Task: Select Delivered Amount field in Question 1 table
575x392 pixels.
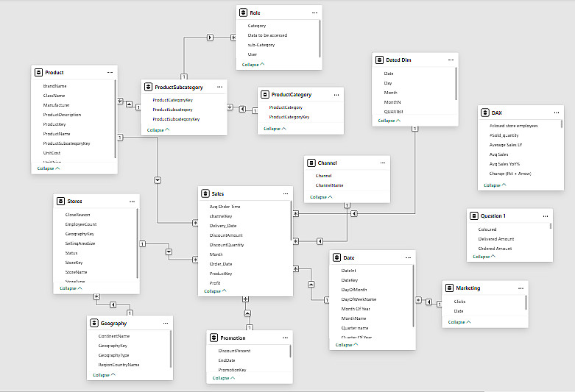Action: point(496,239)
